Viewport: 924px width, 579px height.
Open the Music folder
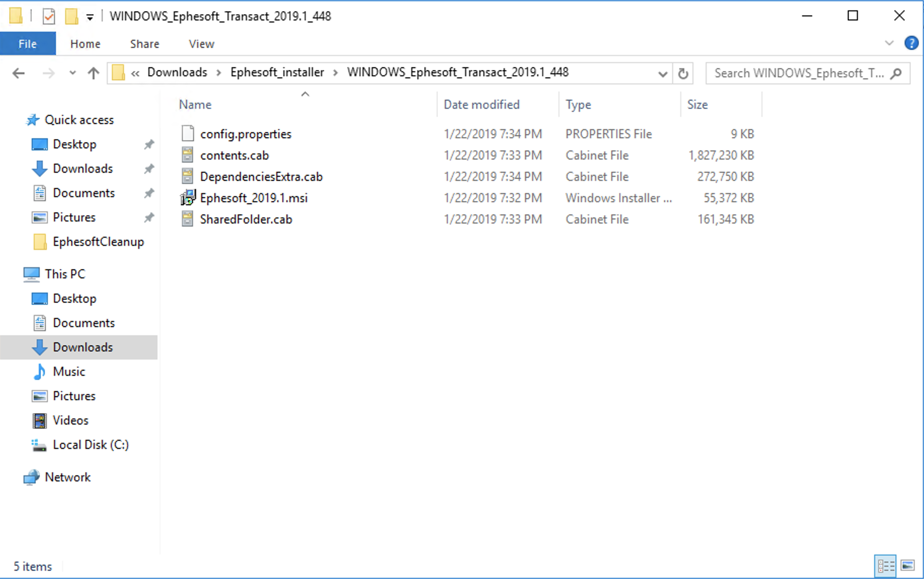point(69,372)
